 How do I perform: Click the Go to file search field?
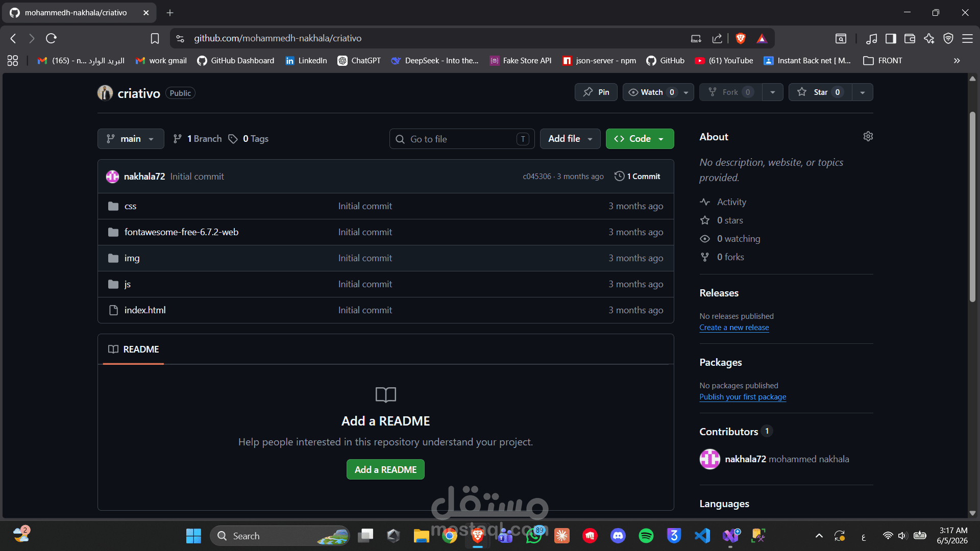tap(462, 139)
